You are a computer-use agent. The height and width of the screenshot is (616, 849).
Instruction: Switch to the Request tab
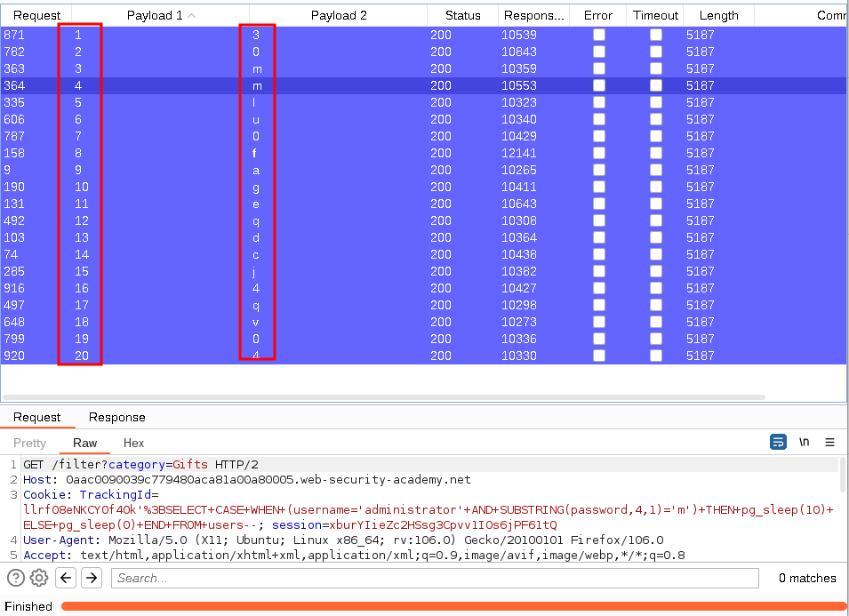[36, 418]
